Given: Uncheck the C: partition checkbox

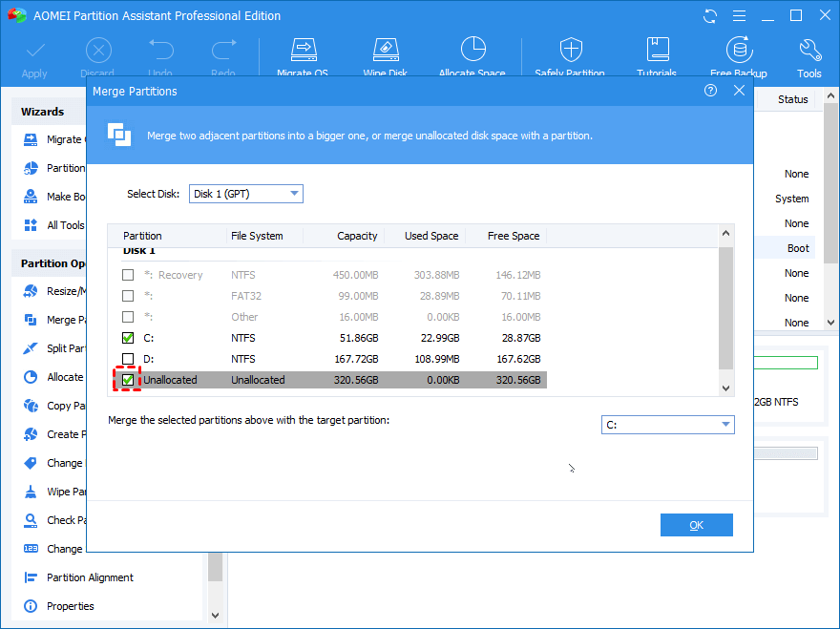Looking at the screenshot, I should point(128,338).
